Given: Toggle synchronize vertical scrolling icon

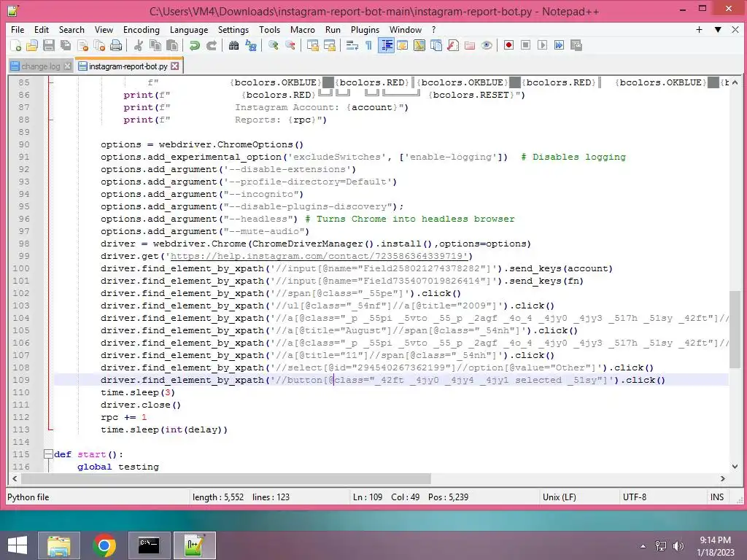Looking at the screenshot, I should [312, 45].
